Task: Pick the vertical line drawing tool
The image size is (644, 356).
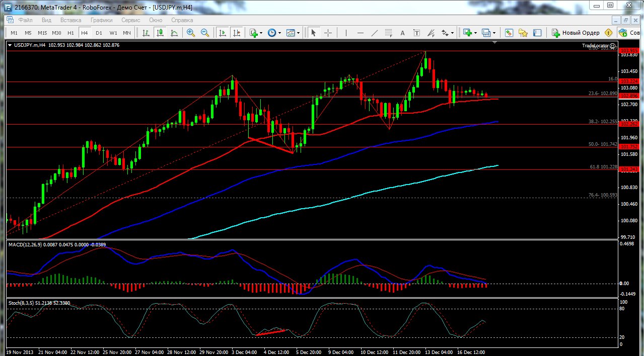Action: [346, 33]
